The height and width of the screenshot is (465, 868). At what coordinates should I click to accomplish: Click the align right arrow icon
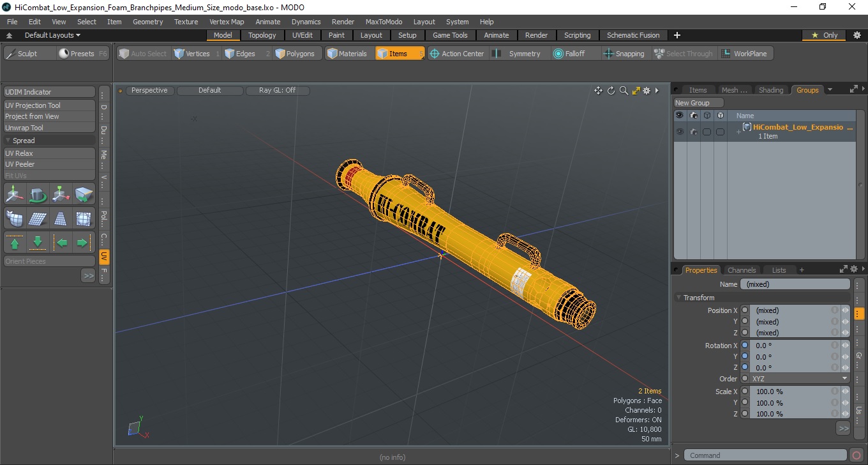[x=84, y=243]
